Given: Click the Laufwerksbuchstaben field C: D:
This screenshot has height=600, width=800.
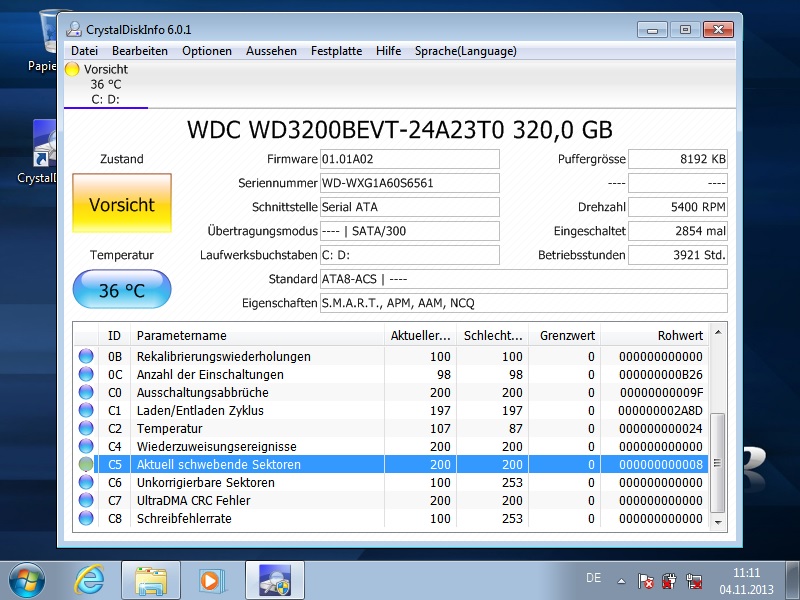Looking at the screenshot, I should pyautogui.click(x=410, y=255).
